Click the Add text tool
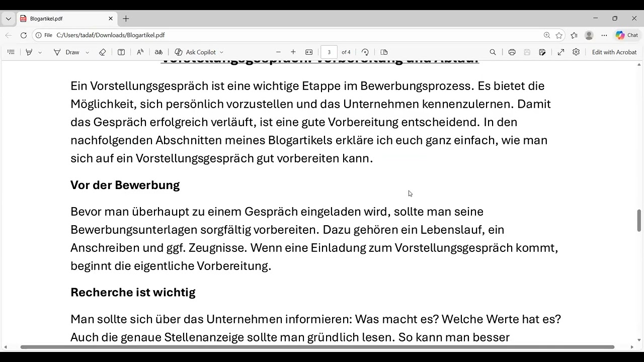Image resolution: width=644 pixels, height=362 pixels. pyautogui.click(x=121, y=52)
